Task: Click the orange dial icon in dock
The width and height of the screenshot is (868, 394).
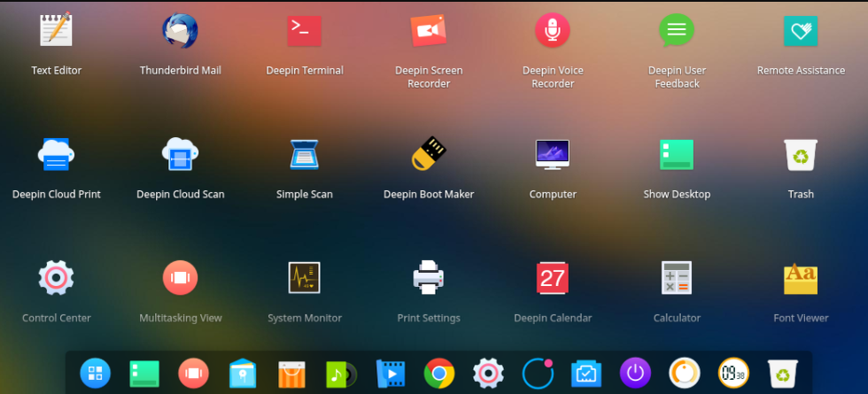Action: click(x=685, y=374)
